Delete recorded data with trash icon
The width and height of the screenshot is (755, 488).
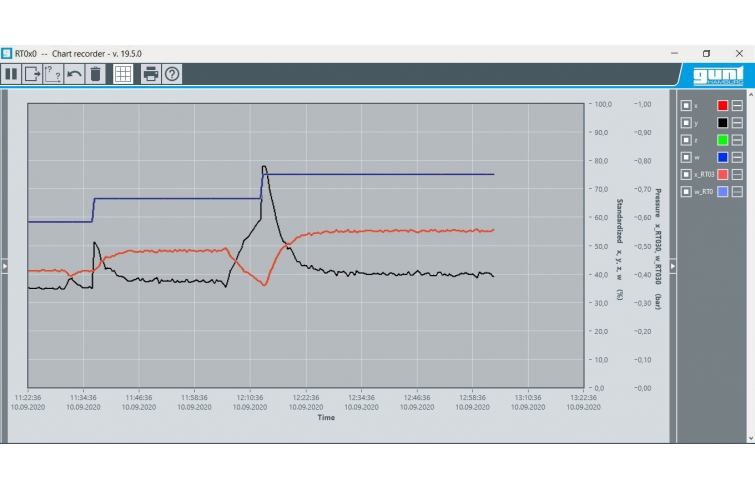click(x=95, y=74)
